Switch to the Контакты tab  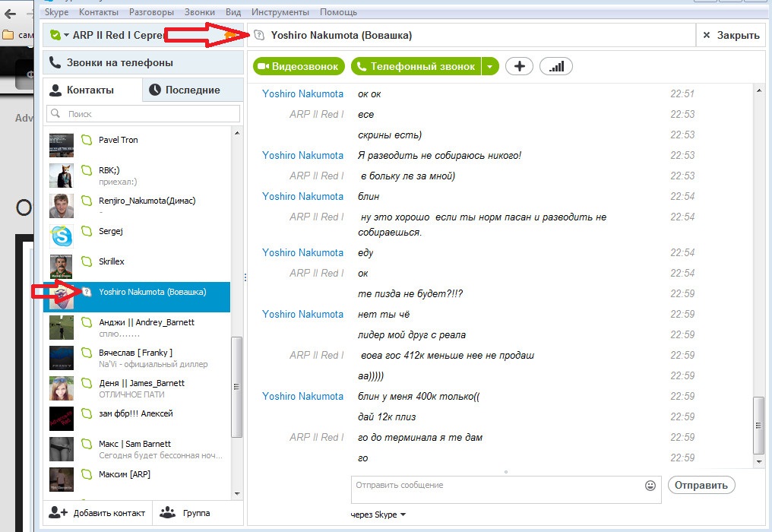pyautogui.click(x=93, y=90)
